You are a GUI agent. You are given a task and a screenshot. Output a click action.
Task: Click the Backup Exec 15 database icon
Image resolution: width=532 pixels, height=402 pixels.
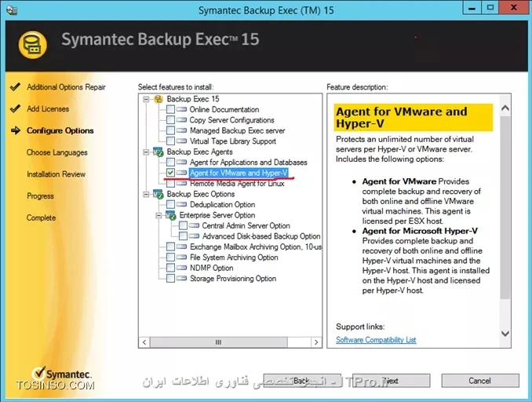click(159, 99)
